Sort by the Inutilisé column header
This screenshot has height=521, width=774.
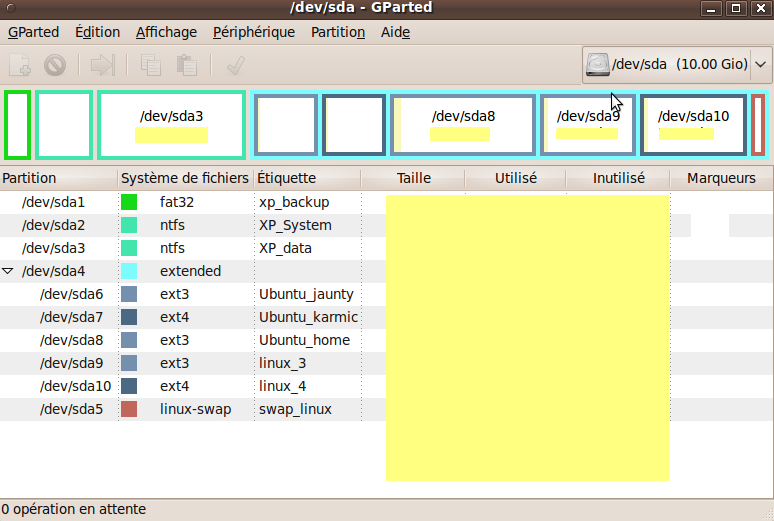[x=618, y=178]
